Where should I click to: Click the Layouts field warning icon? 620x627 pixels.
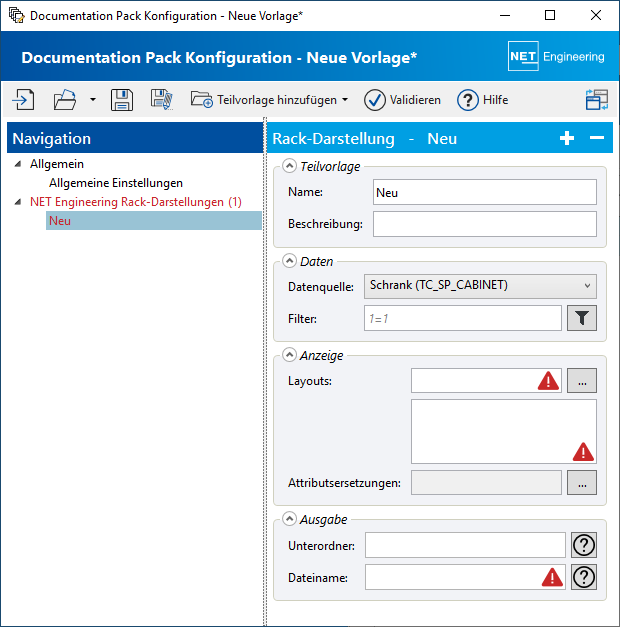[x=548, y=381]
